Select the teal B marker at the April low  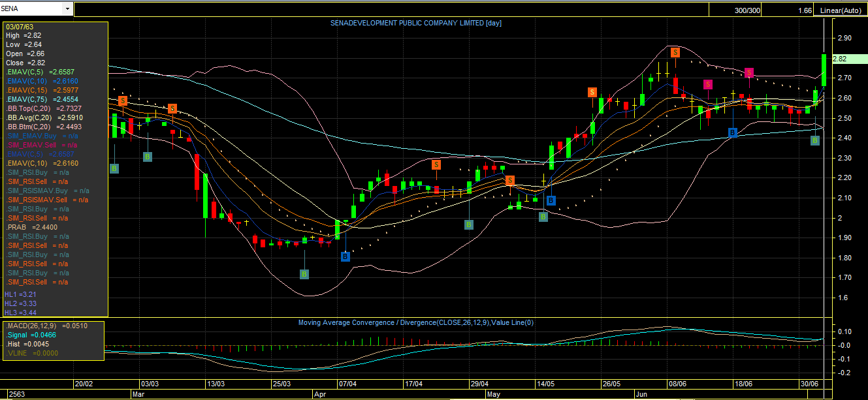[x=304, y=274]
